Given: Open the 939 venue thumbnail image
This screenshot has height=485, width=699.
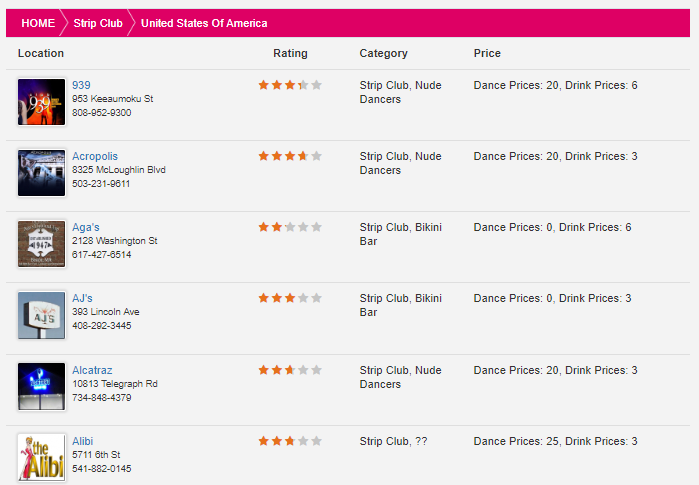Looking at the screenshot, I should 41,102.
